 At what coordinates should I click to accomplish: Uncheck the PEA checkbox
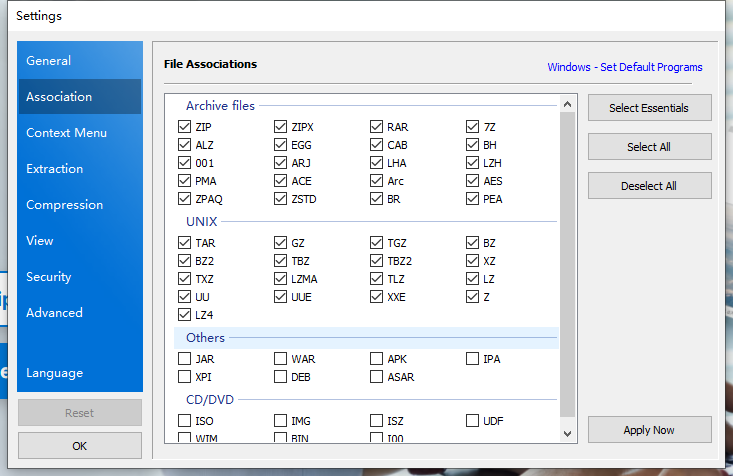[x=473, y=199]
